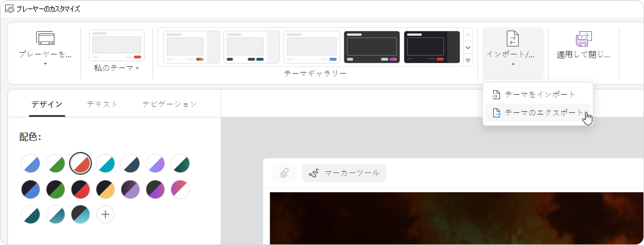Viewport: 644px width, 245px height.
Task: Add a new color scheme with plus
Action: coord(105,214)
